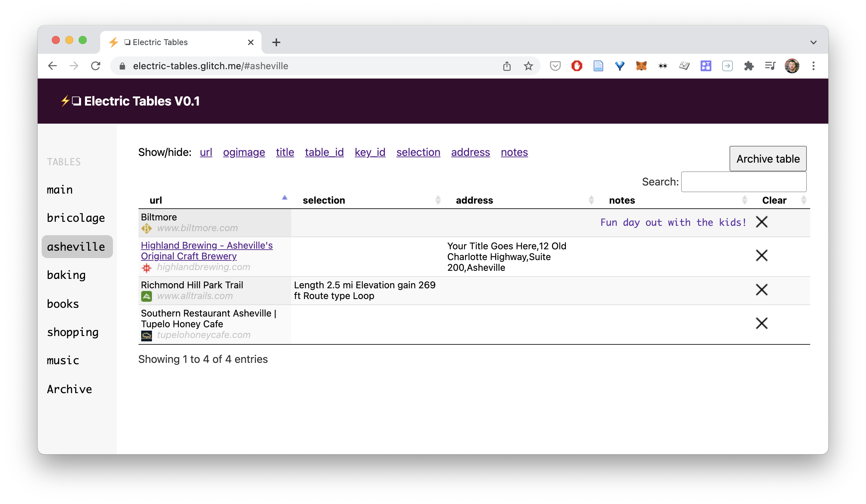Toggle ogimage column visibility

point(244,152)
